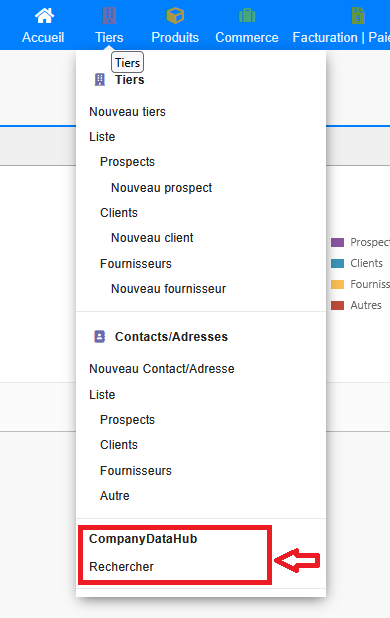Select Nouveau Contact/Adresse

click(x=162, y=369)
